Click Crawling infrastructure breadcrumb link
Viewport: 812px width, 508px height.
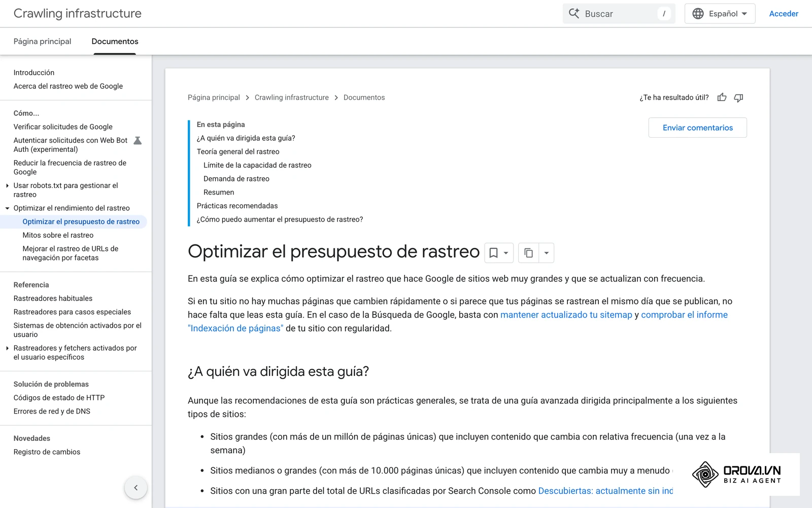coord(291,98)
